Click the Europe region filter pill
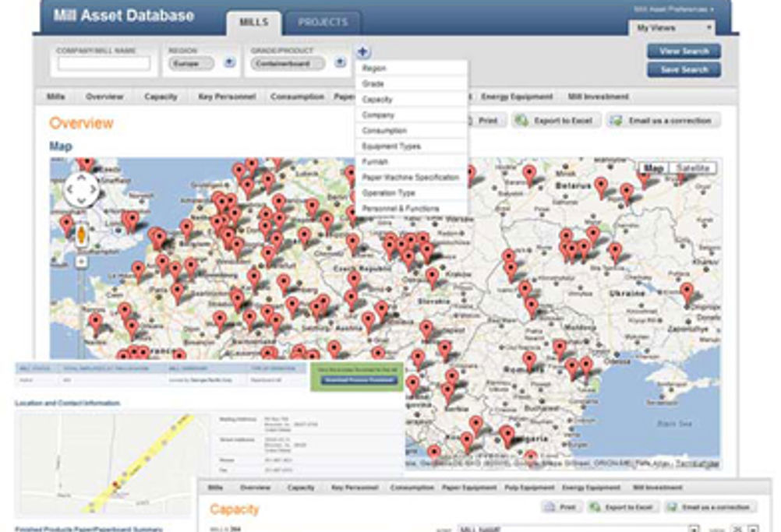 point(191,63)
